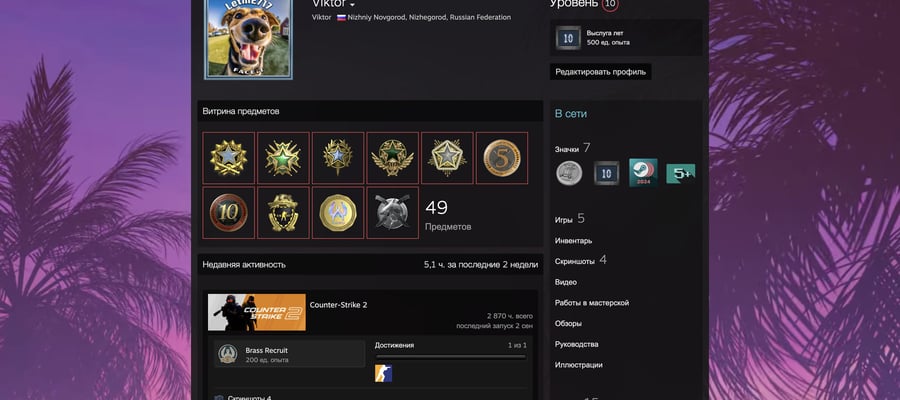This screenshot has height=400, width=900.
Task: Click the Brass Recruit badge icon
Action: tap(228, 354)
